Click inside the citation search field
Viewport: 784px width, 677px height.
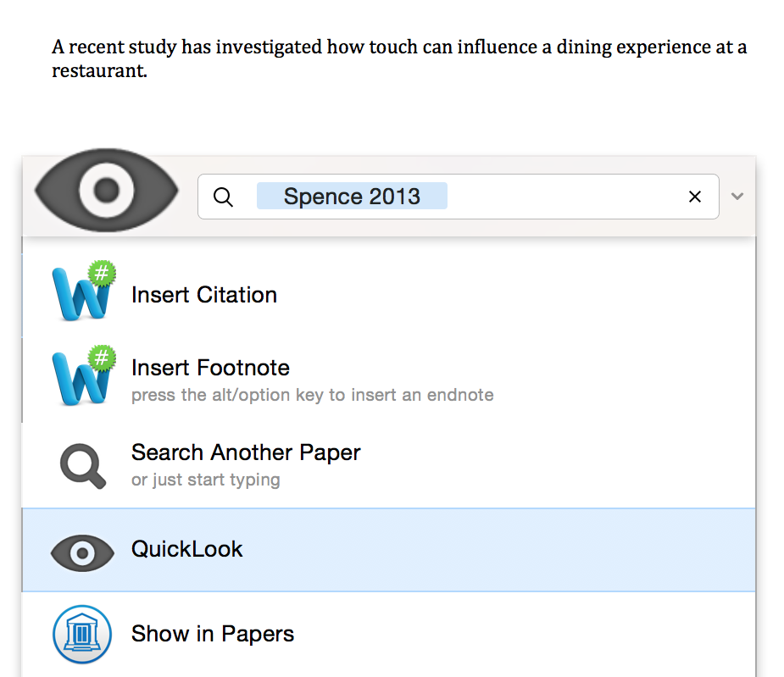pos(458,197)
